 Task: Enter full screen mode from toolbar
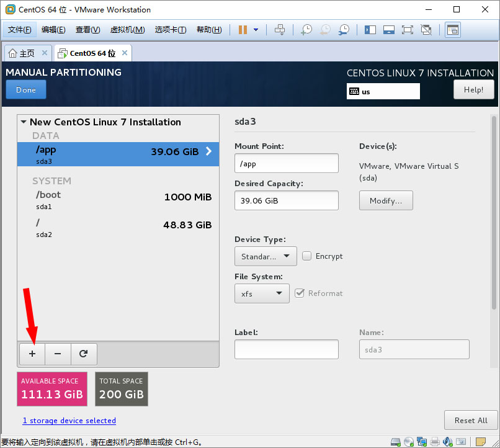pyautogui.click(x=407, y=30)
